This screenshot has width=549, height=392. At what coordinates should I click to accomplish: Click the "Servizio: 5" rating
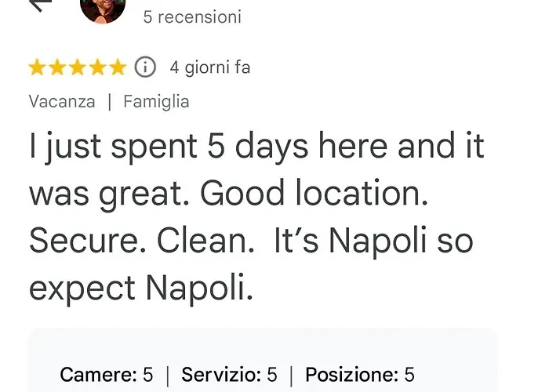click(229, 375)
